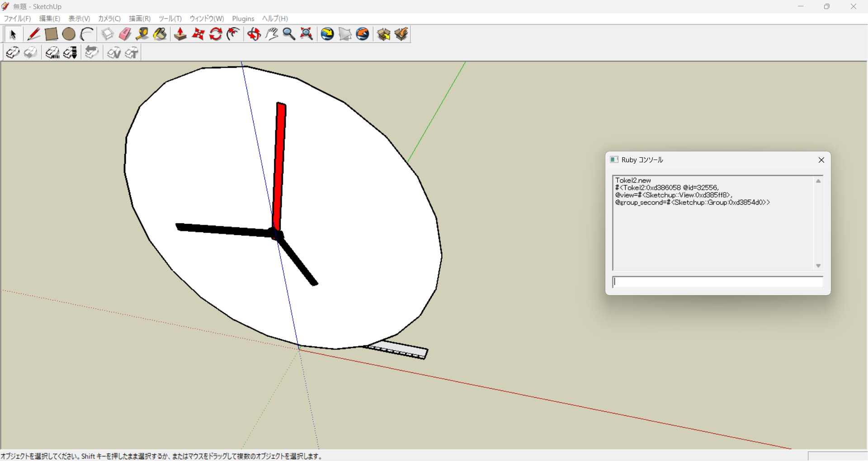Select the pink Eraser tool
868x461 pixels.
[x=125, y=34]
